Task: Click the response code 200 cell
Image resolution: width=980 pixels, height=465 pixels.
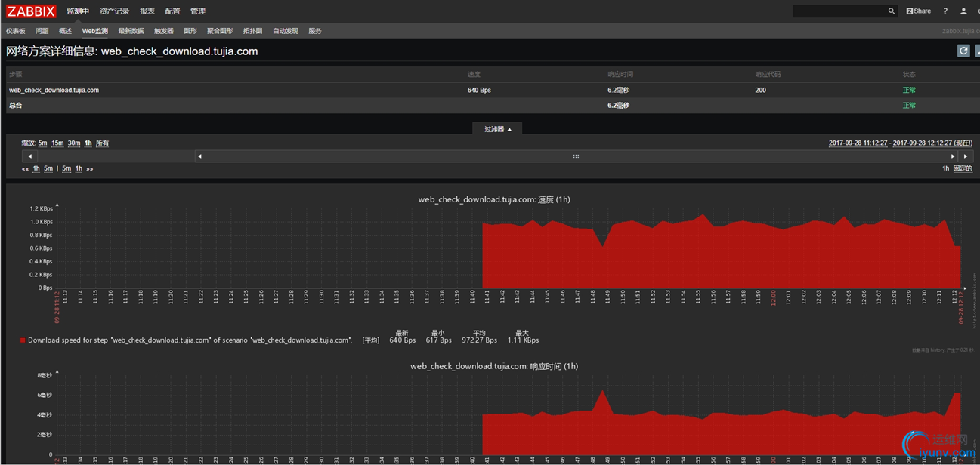Action: coord(760,90)
